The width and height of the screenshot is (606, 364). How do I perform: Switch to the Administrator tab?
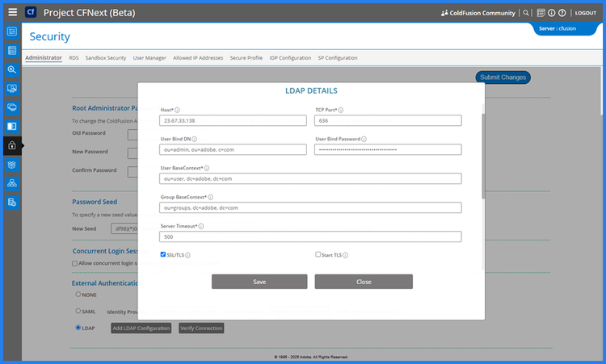[x=44, y=57]
